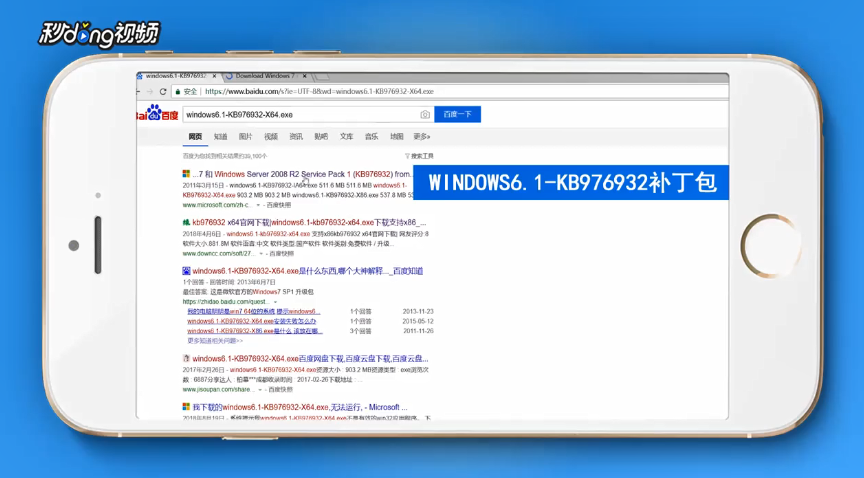The image size is (864, 478).
Task: Open the 无法运行 - Microsoft result
Action: 300,407
